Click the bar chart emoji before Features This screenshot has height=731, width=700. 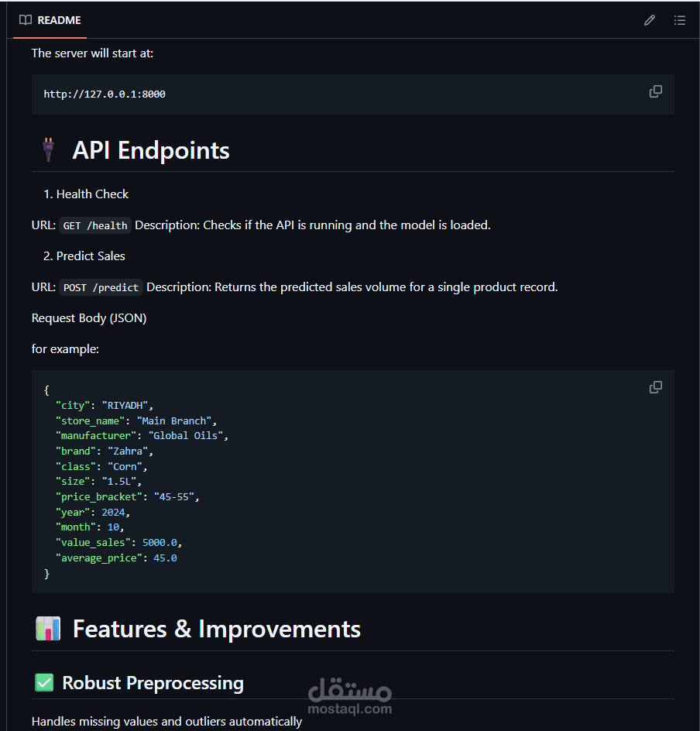click(x=48, y=629)
